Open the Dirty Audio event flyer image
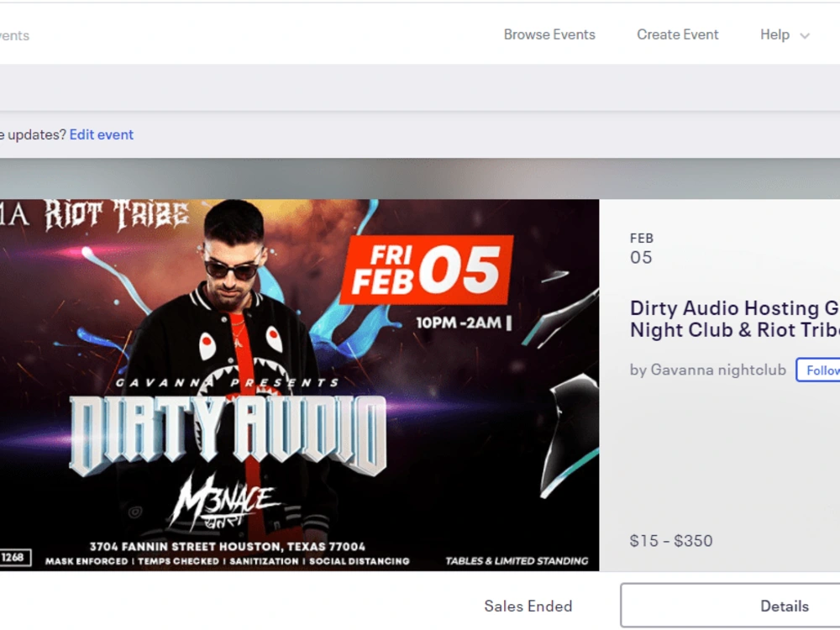This screenshot has height=630, width=840. coord(300,385)
